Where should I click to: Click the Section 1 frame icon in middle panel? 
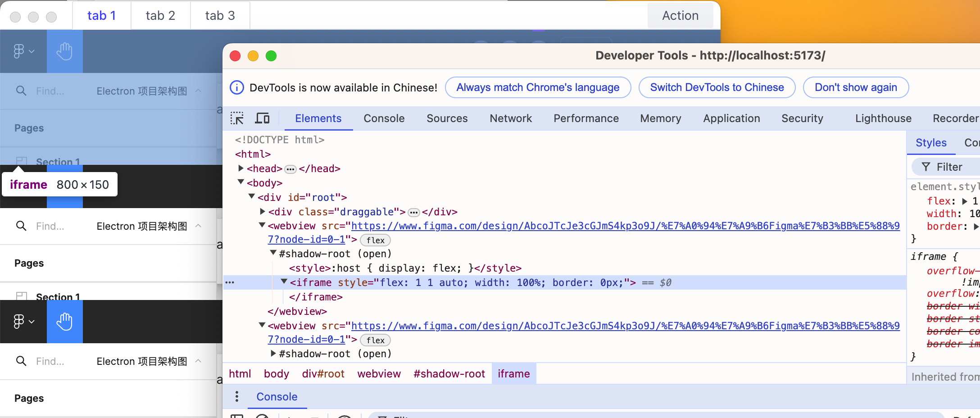pyautogui.click(x=22, y=296)
